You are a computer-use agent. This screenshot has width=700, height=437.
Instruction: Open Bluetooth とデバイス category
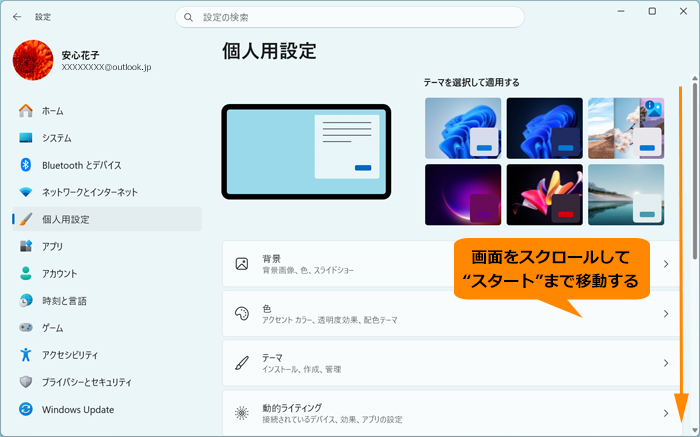pos(107,165)
